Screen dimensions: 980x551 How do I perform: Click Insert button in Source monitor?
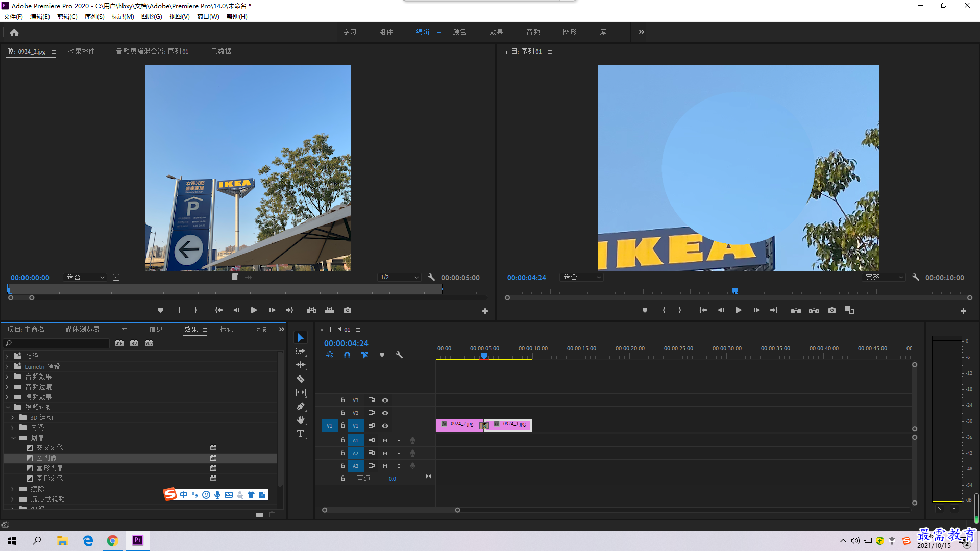pos(311,310)
